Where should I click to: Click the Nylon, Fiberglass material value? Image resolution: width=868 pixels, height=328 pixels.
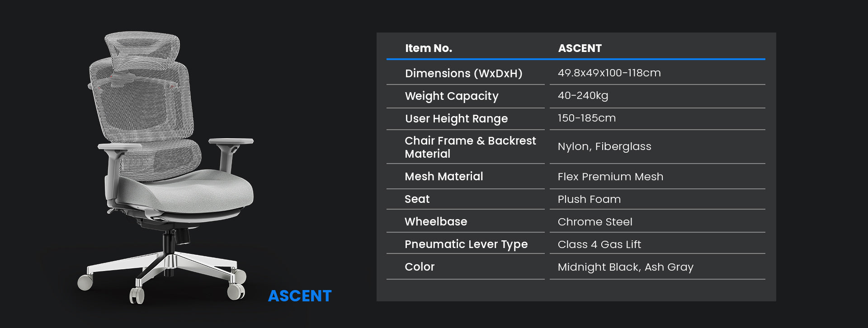(604, 146)
